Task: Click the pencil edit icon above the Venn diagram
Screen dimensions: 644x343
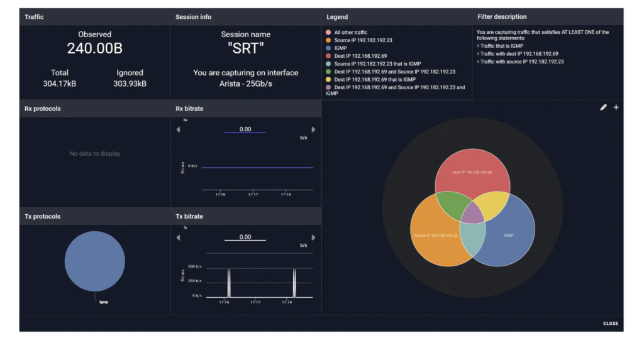Action: point(604,107)
